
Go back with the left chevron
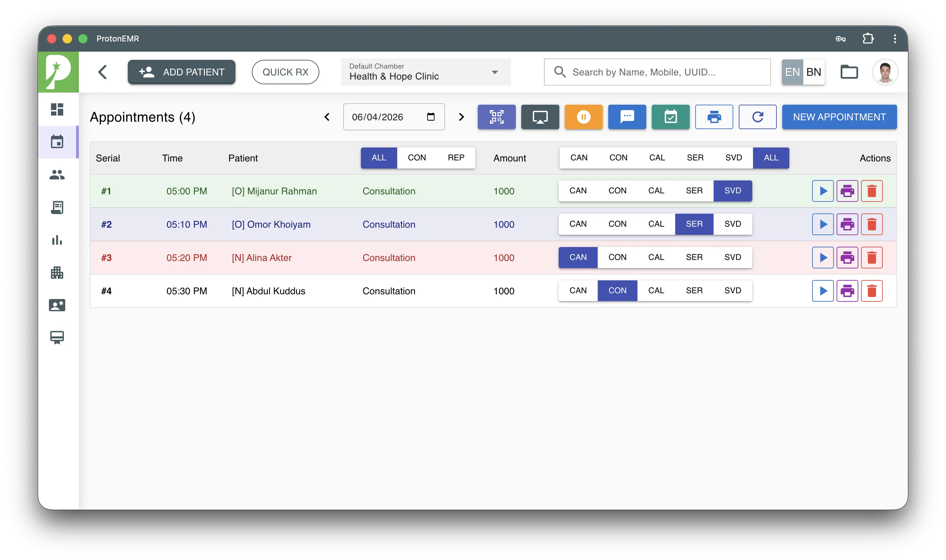103,72
